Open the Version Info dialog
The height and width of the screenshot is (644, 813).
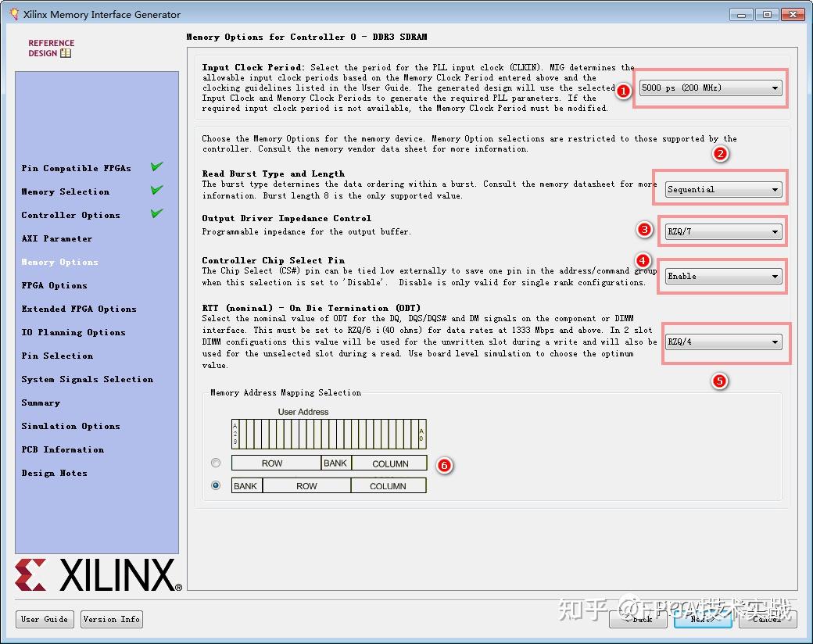(x=111, y=619)
